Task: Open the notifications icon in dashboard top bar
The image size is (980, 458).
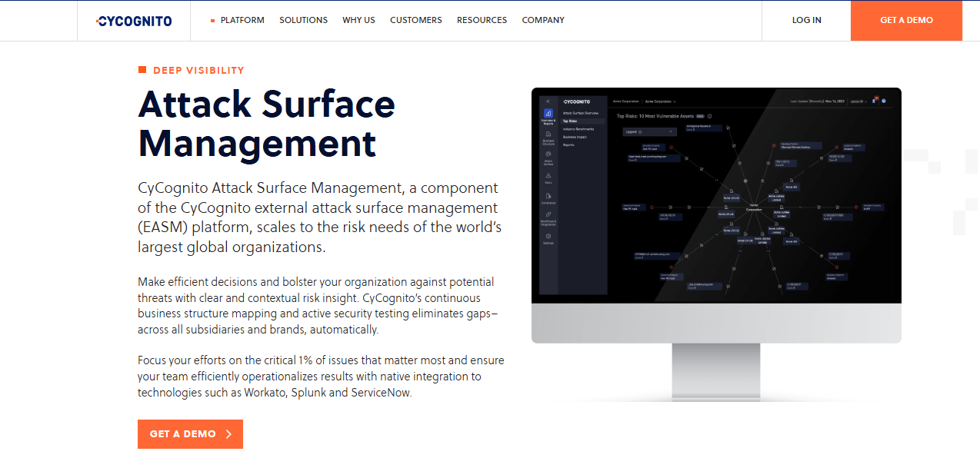Action: (x=875, y=101)
